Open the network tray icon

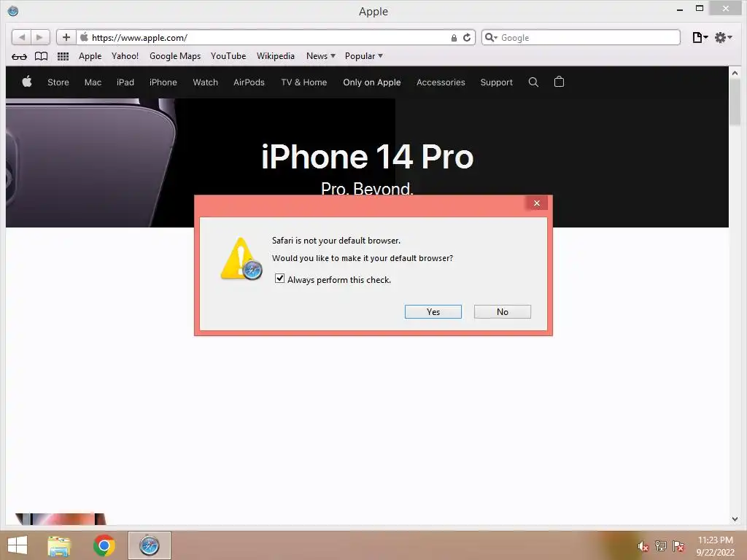point(661,546)
